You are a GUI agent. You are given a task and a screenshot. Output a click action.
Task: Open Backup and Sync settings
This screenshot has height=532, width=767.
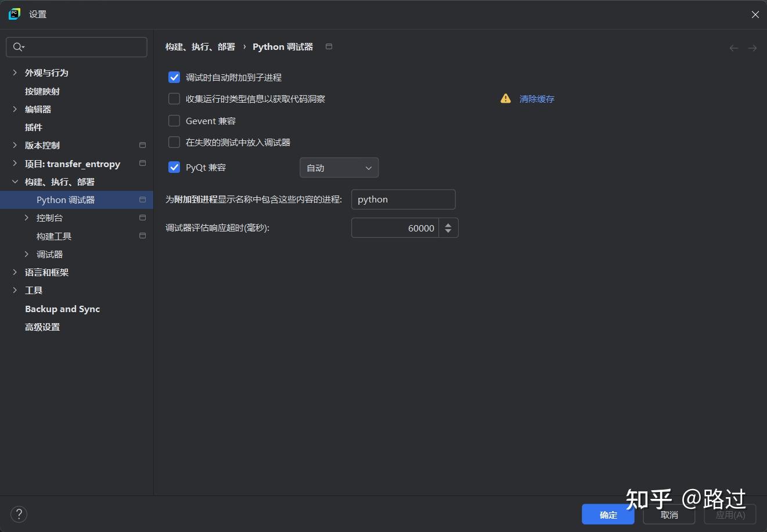(x=62, y=309)
